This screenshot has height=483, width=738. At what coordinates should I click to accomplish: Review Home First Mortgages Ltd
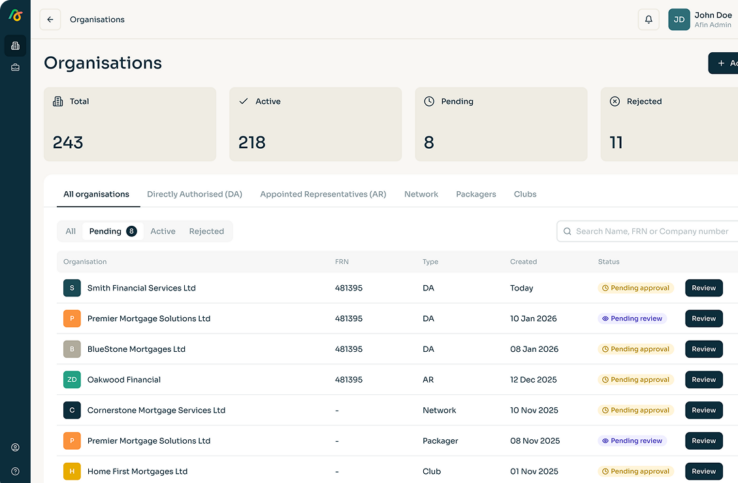[704, 471]
